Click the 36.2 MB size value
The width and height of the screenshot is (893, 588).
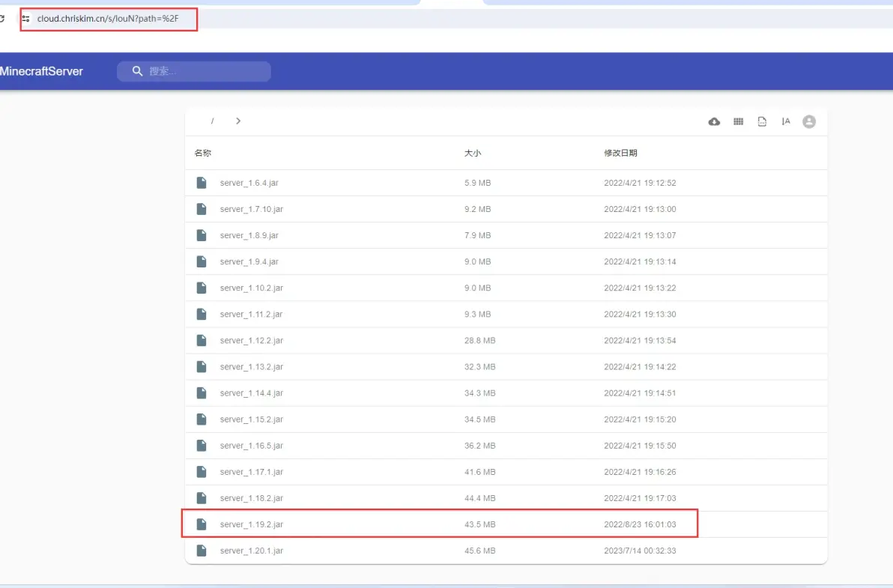(479, 445)
